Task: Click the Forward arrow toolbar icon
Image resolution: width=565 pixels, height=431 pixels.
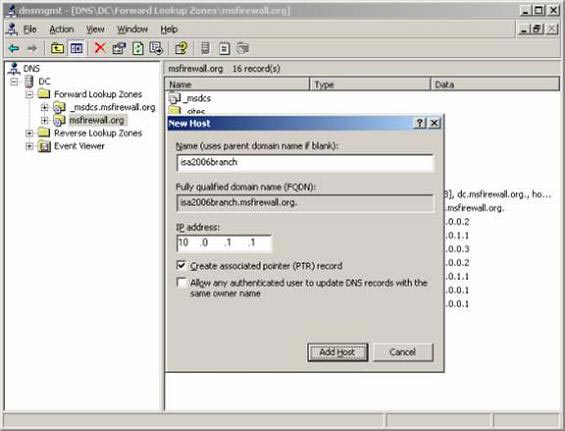Action: [32, 48]
